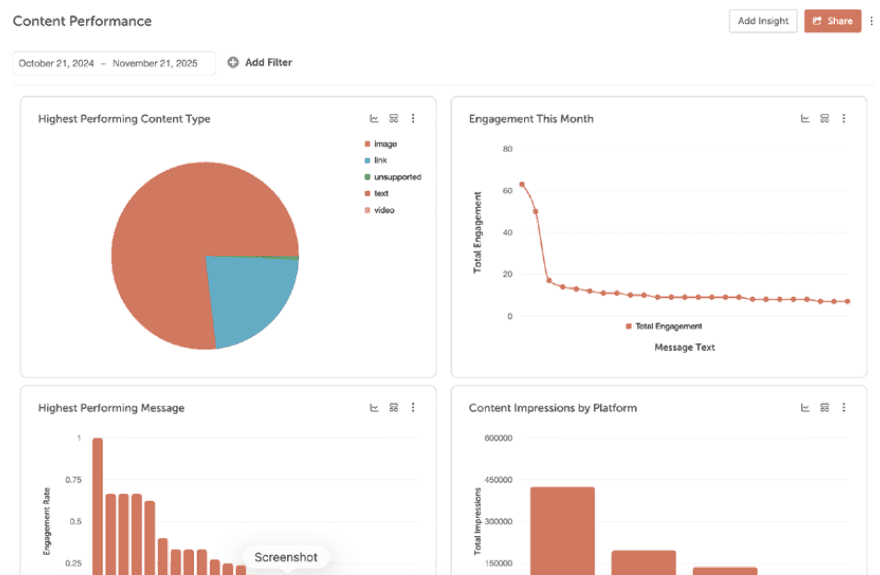Toggle the unsupported legend entry

393,177
